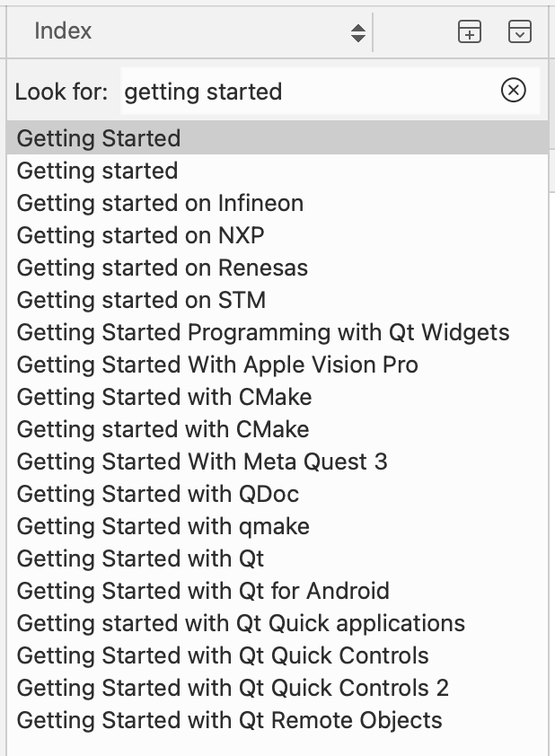Choose Getting started on Renesas
The height and width of the screenshot is (756, 555).
point(277,268)
